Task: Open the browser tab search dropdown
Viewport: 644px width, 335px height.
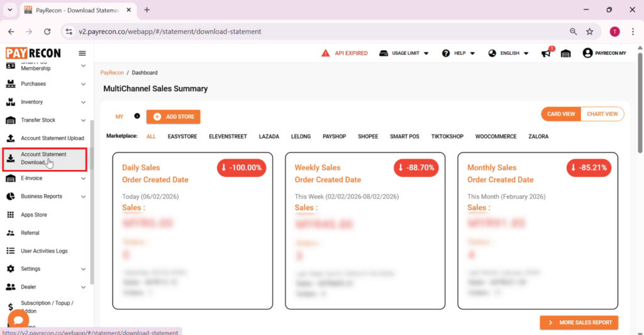Action: 10,10
